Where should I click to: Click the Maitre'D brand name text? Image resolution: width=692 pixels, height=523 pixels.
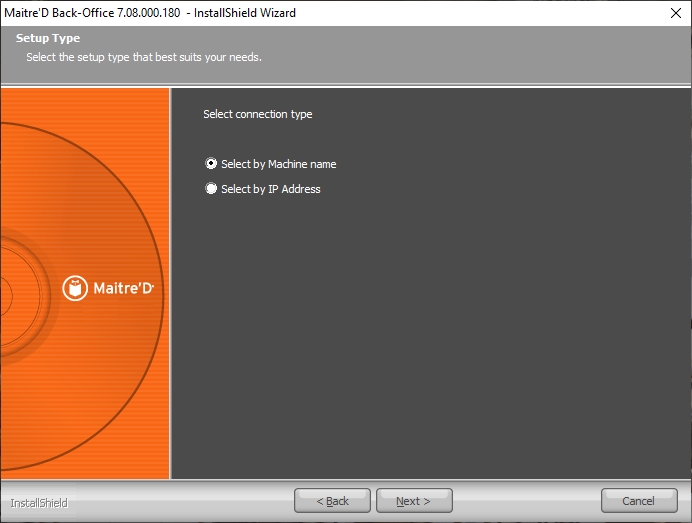point(123,289)
